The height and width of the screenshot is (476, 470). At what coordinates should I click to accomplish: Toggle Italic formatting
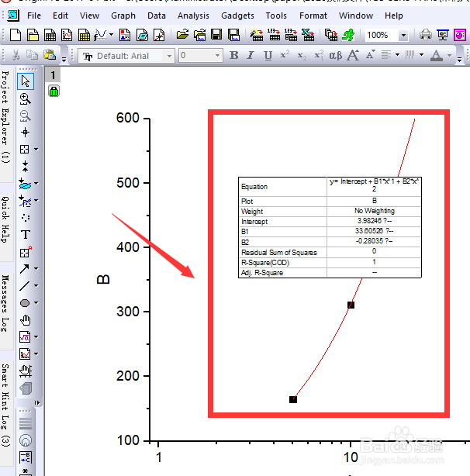pos(251,55)
